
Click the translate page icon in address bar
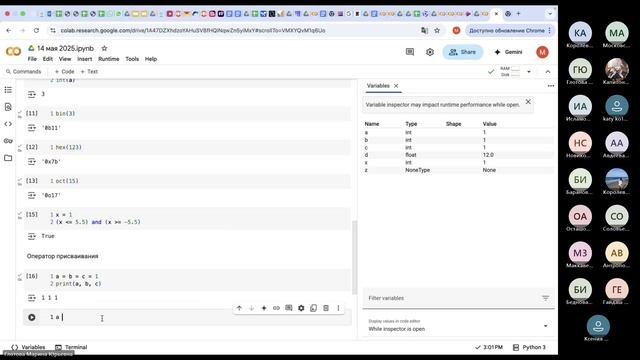[424, 31]
